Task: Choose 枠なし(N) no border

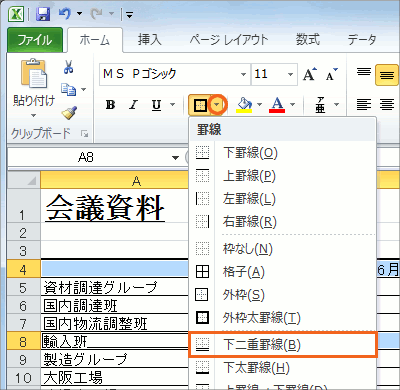Action: pyautogui.click(x=283, y=249)
